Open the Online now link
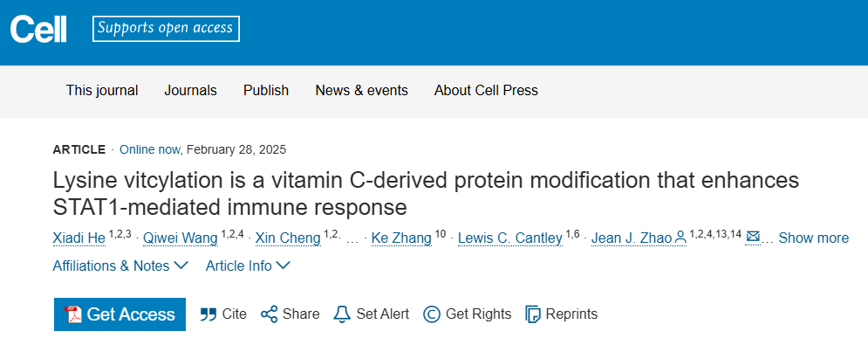868x338 pixels. coord(149,149)
